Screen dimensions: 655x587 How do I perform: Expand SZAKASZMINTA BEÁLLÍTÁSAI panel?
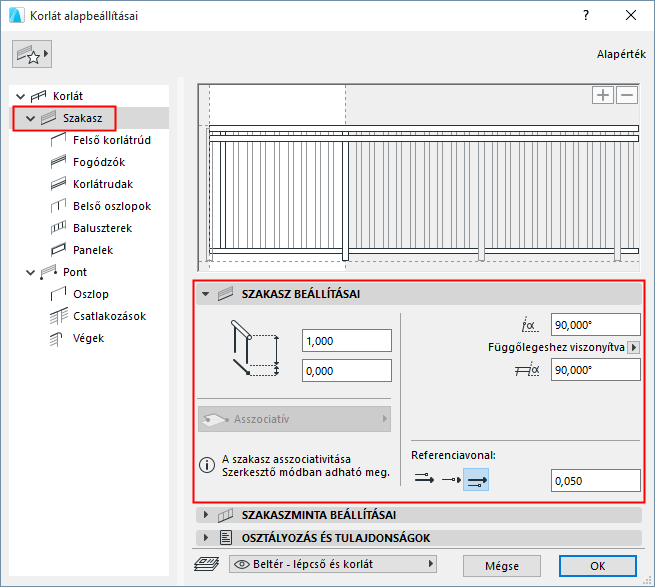205,515
